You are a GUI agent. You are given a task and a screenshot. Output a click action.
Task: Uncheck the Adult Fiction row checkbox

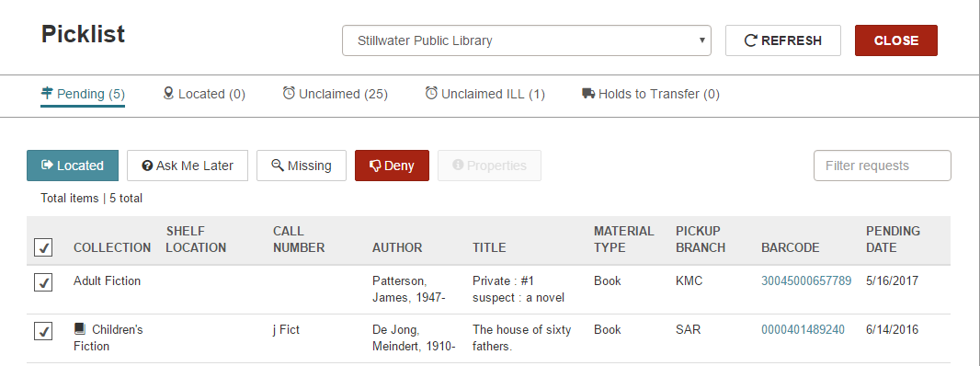[x=43, y=282]
